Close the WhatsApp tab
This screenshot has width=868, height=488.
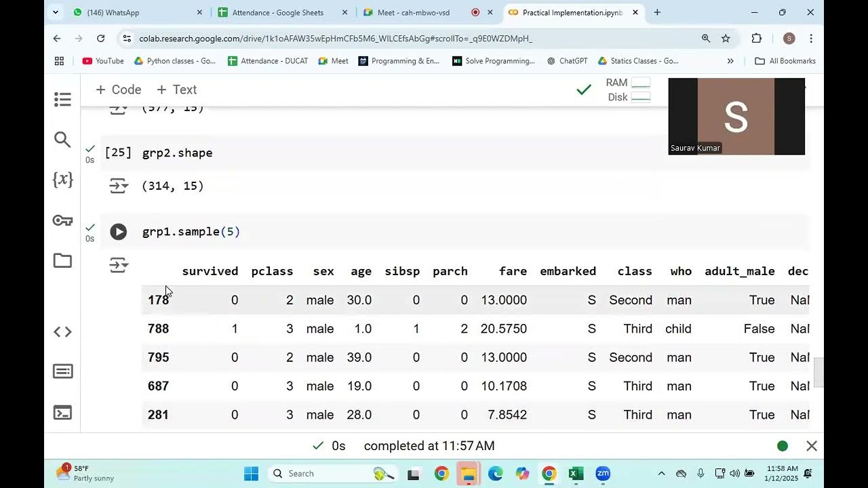(x=199, y=12)
